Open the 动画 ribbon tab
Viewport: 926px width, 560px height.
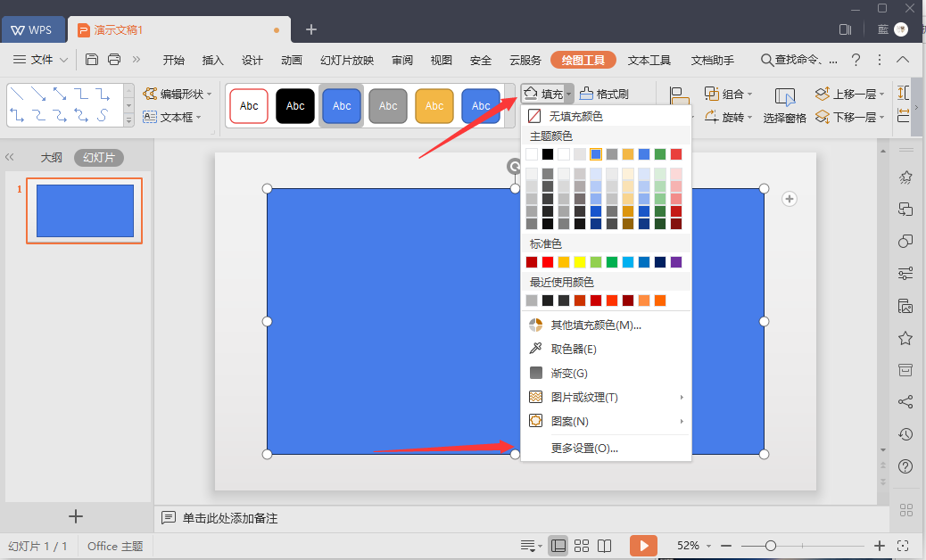292,60
